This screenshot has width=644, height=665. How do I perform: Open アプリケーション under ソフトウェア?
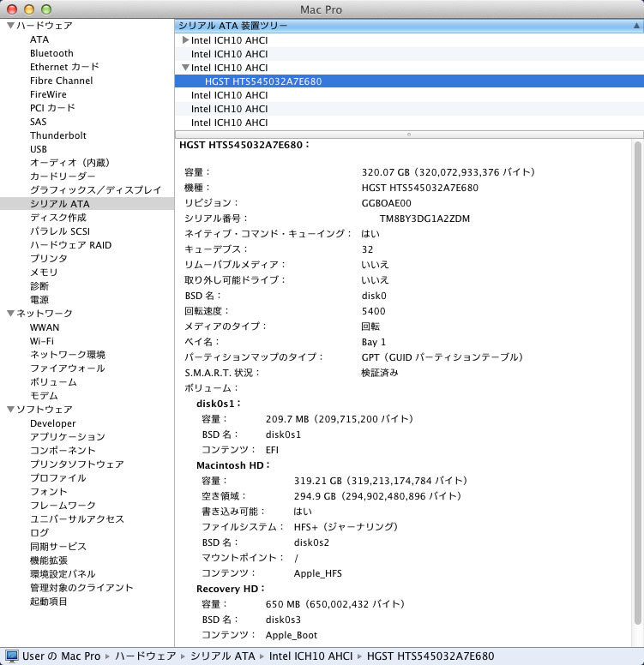(x=67, y=437)
